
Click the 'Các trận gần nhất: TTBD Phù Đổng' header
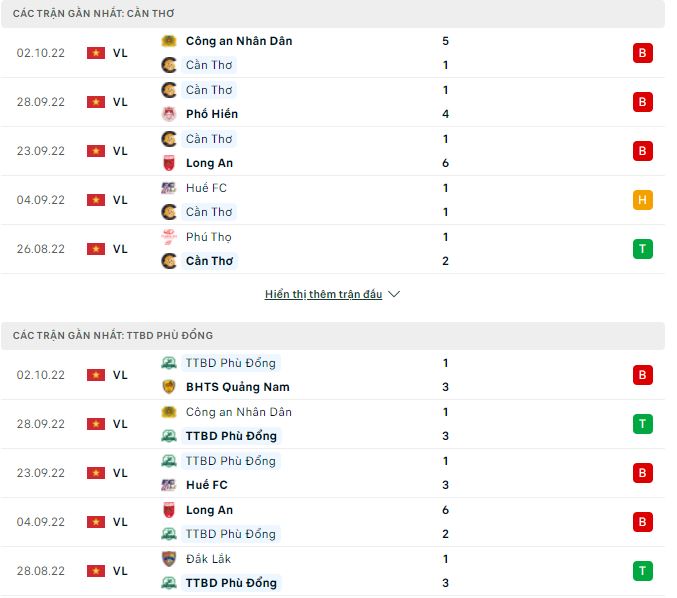tap(112, 335)
